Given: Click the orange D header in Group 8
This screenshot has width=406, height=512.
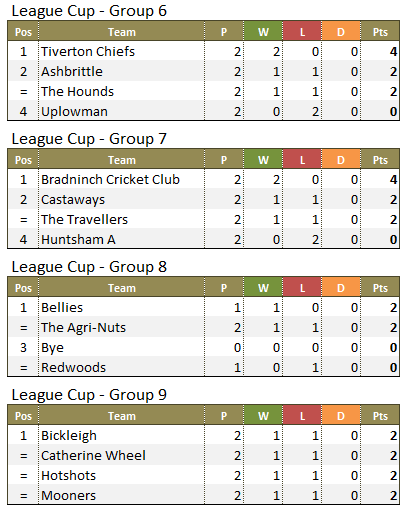Looking at the screenshot, I should 341,288.
